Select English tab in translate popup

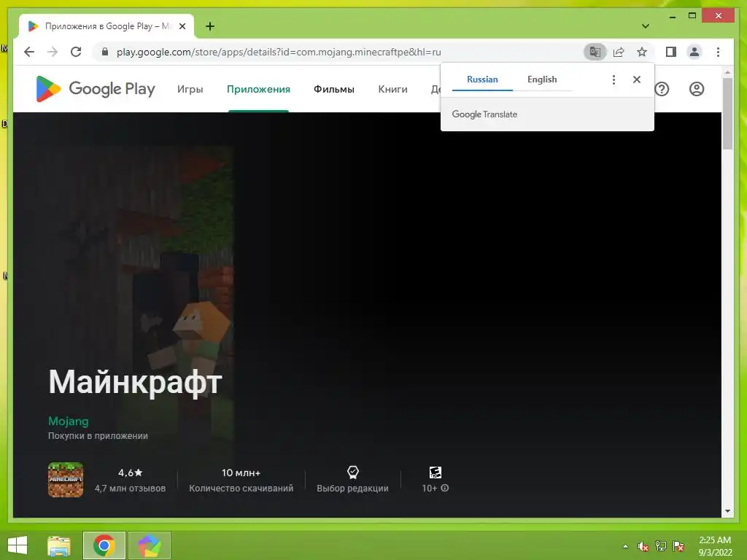pos(542,79)
